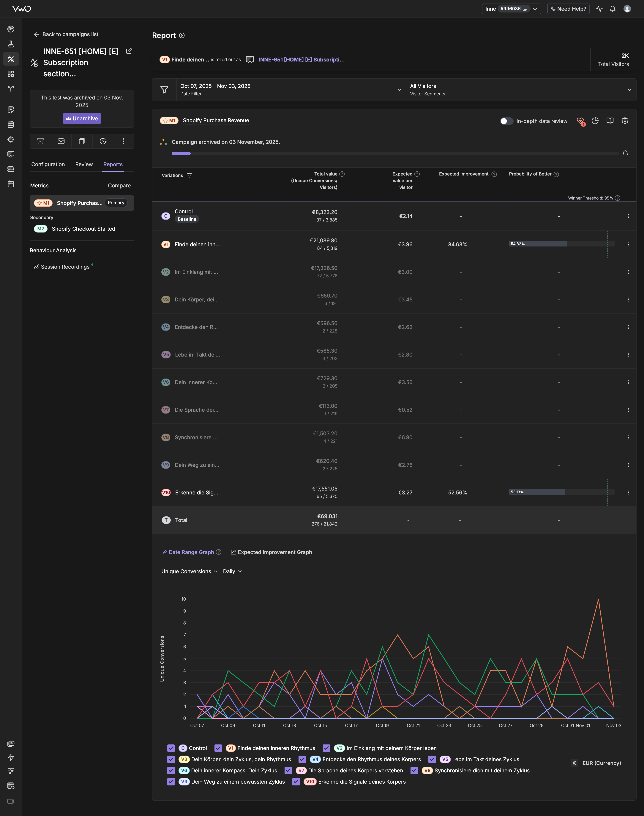Screen dimensions: 644x816
Task: Click the notifications bell in top bar
Action: (x=613, y=9)
